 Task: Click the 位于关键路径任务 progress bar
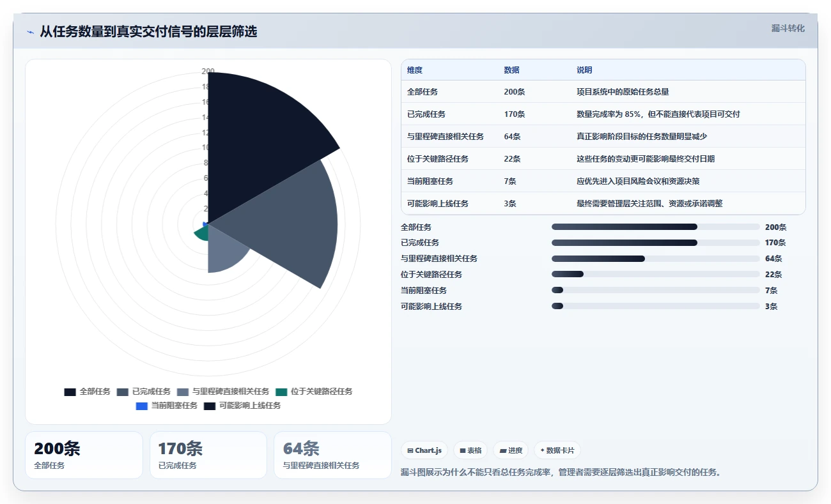point(656,275)
